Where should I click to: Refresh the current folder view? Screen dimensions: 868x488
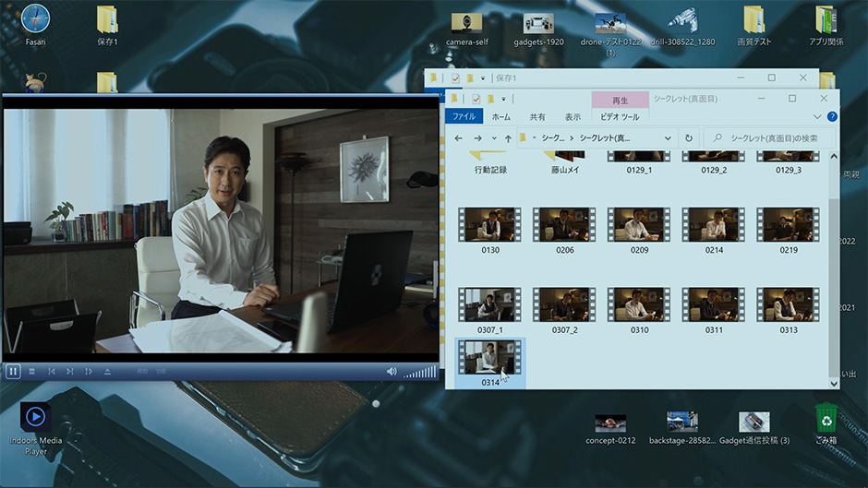pyautogui.click(x=689, y=138)
